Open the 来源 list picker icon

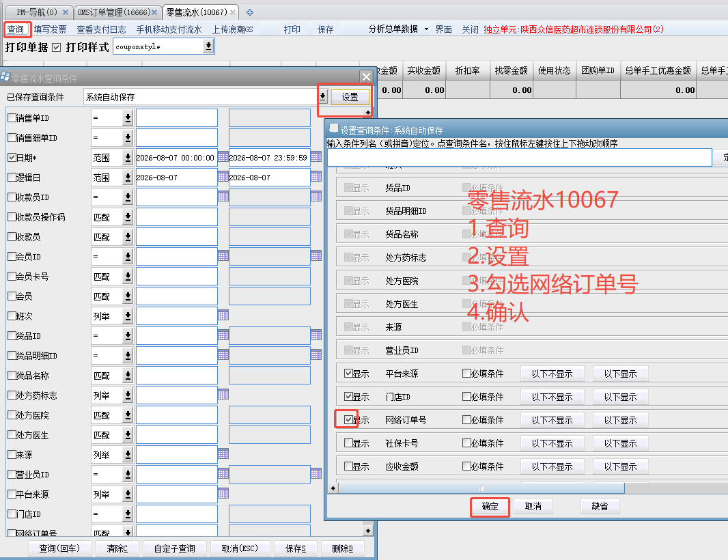click(223, 453)
